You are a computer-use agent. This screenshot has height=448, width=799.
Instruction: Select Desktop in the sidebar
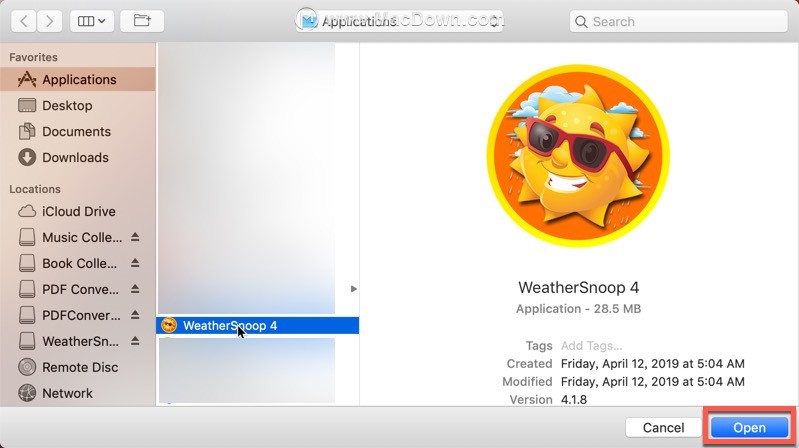[x=77, y=106]
